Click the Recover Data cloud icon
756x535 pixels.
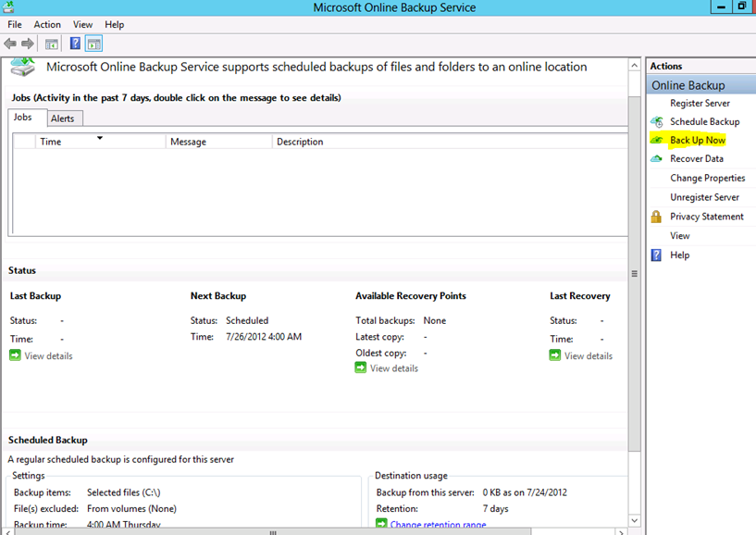coord(656,158)
